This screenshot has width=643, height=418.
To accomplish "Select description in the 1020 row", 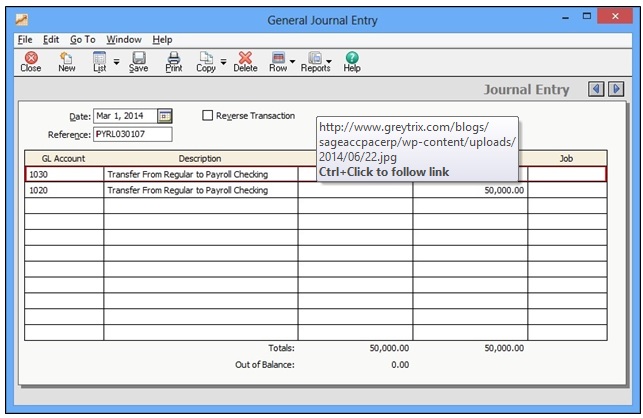I will [x=201, y=190].
